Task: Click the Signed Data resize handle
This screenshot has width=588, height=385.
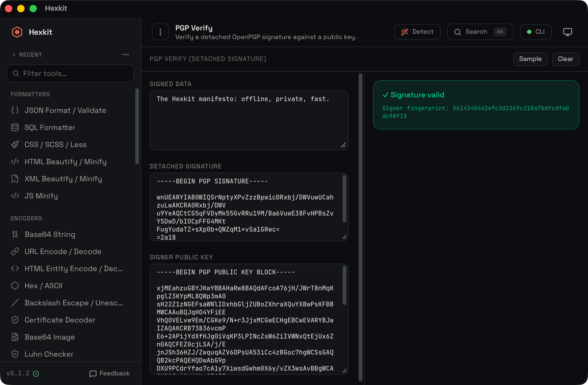Action: (x=343, y=145)
